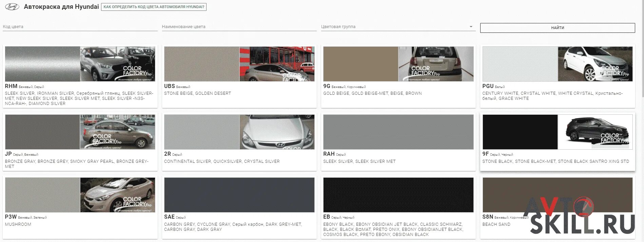The image size is (644, 242).
Task: Click the 'Автокраска для Hyundai' page heading
Action: tap(61, 7)
